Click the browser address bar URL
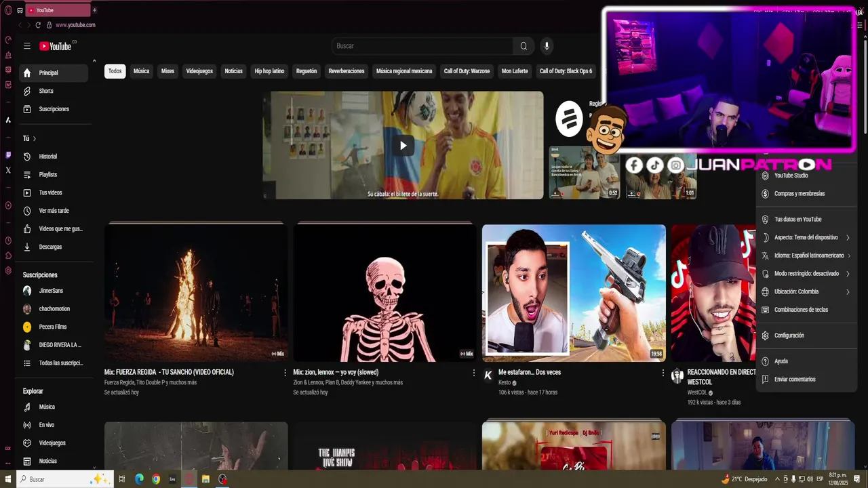This screenshot has height=488, width=868. pos(75,25)
